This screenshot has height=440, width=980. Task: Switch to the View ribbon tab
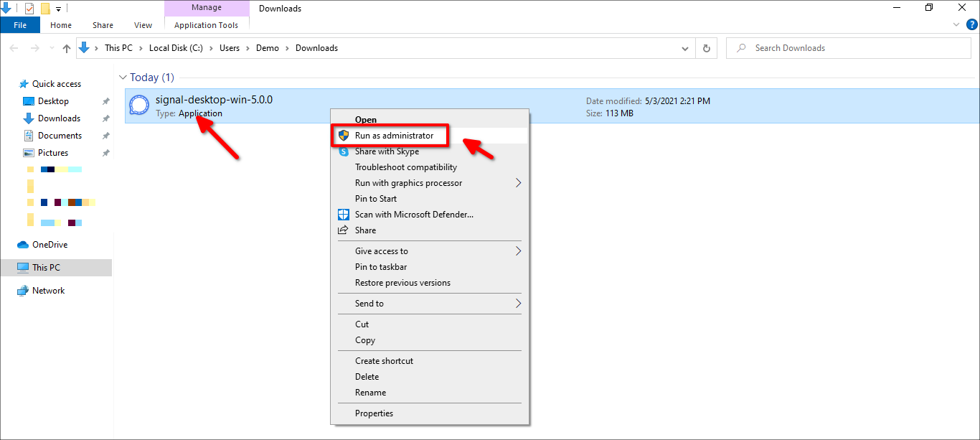pos(143,25)
